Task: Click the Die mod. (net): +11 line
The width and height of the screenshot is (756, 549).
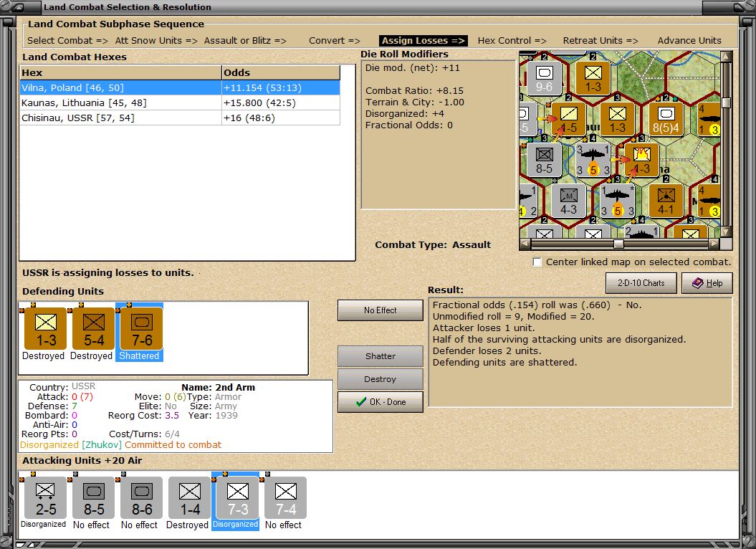Action: click(x=413, y=68)
